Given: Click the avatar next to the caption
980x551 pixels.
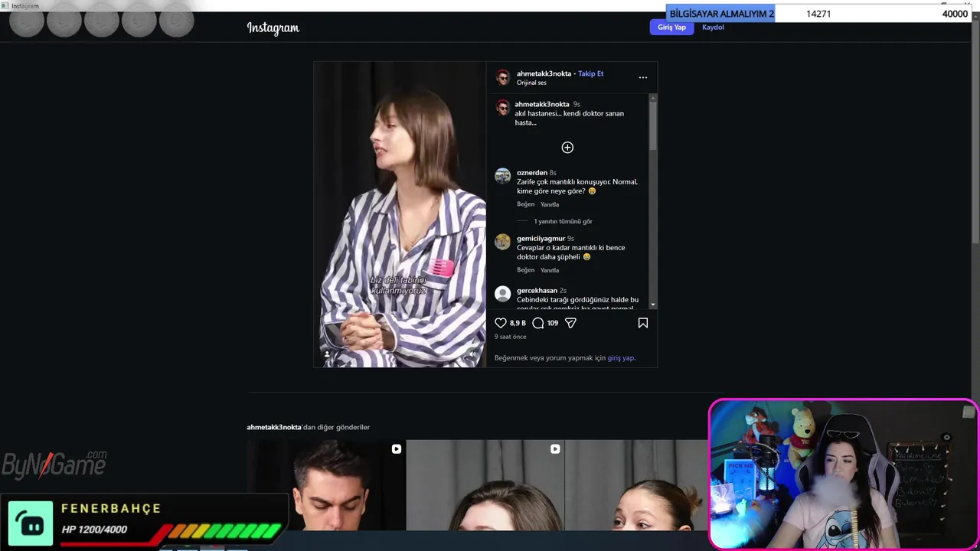Looking at the screenshot, I should 503,108.
